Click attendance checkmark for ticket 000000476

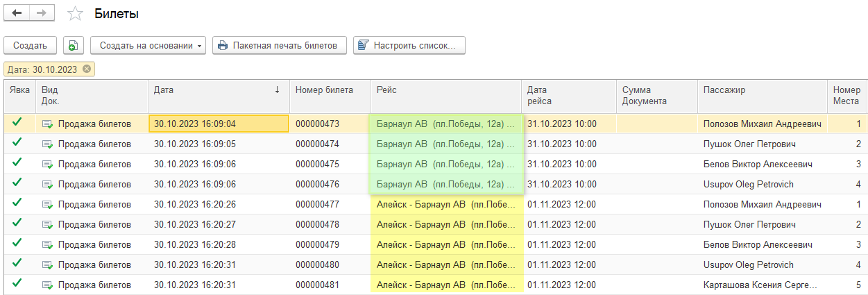point(17,184)
